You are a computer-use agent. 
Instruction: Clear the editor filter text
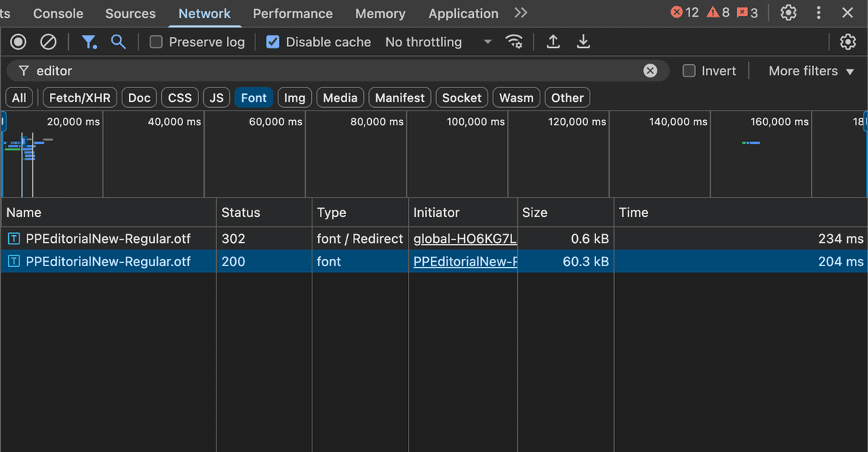point(650,70)
